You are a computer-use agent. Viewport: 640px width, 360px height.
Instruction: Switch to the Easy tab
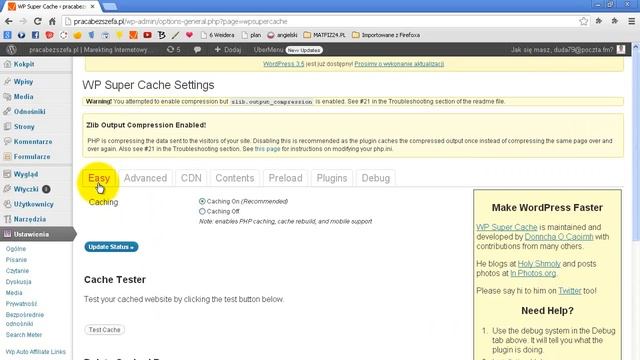[x=99, y=178]
